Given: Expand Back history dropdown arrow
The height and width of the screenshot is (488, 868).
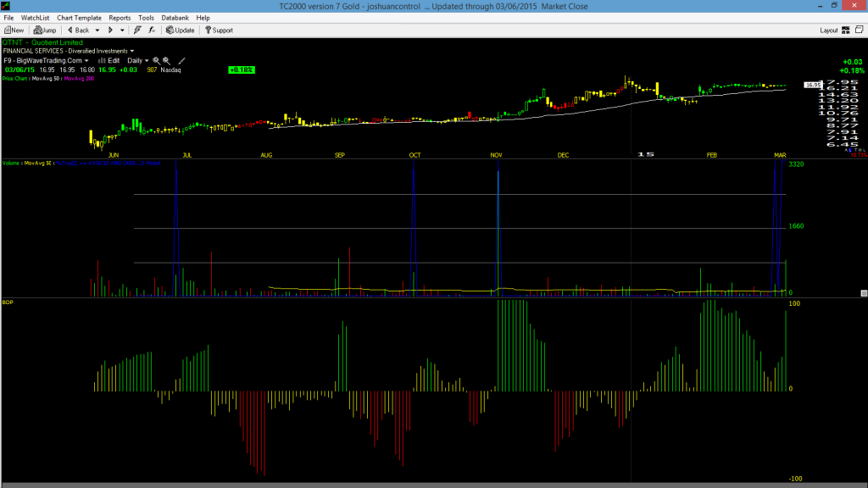Looking at the screenshot, I should (x=97, y=30).
